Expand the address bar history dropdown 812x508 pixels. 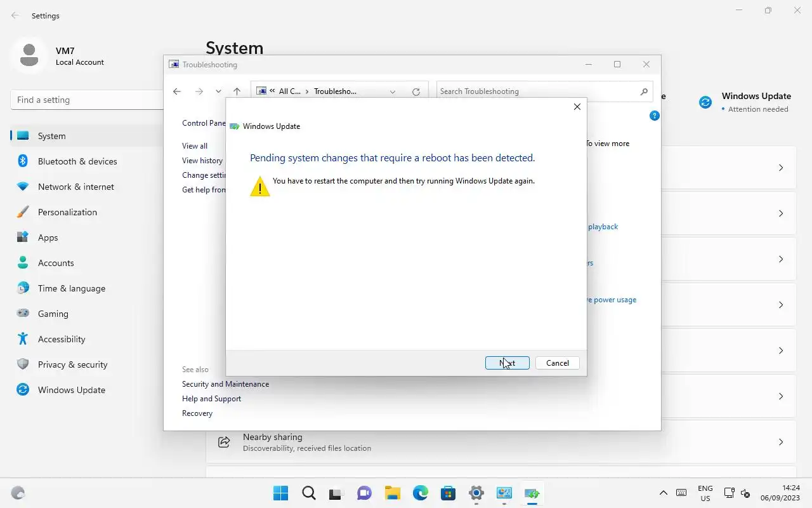(x=393, y=91)
